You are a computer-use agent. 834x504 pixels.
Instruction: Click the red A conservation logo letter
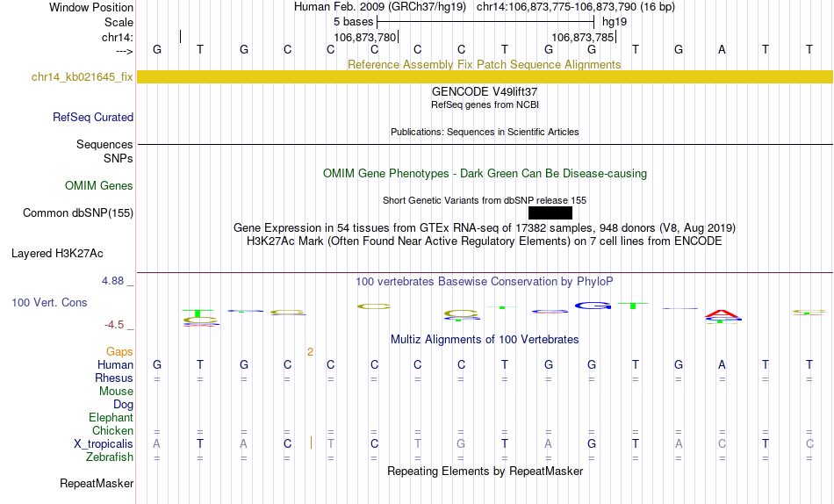point(722,314)
